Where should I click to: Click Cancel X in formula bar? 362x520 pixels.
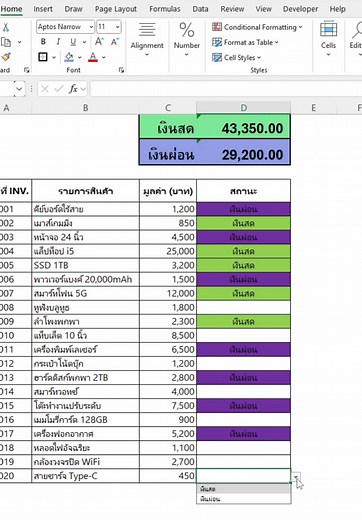pos(45,89)
